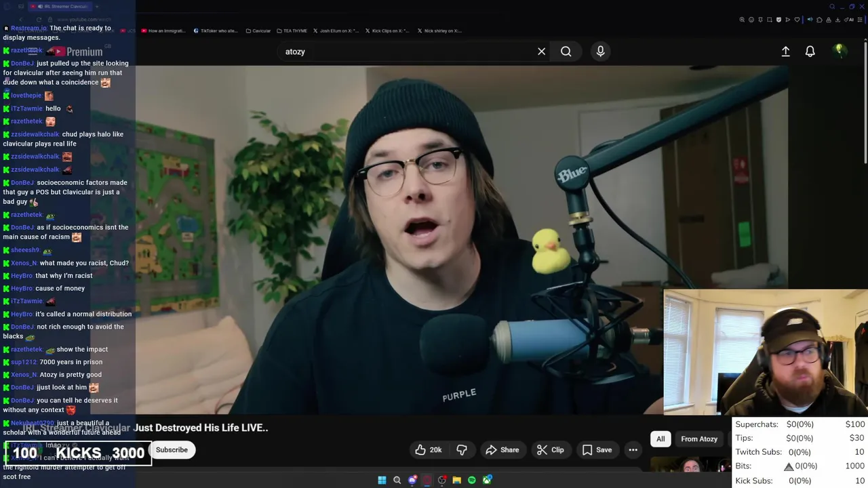Click the YouTube search magnifier icon
The width and height of the screenshot is (868, 488).
tap(566, 52)
